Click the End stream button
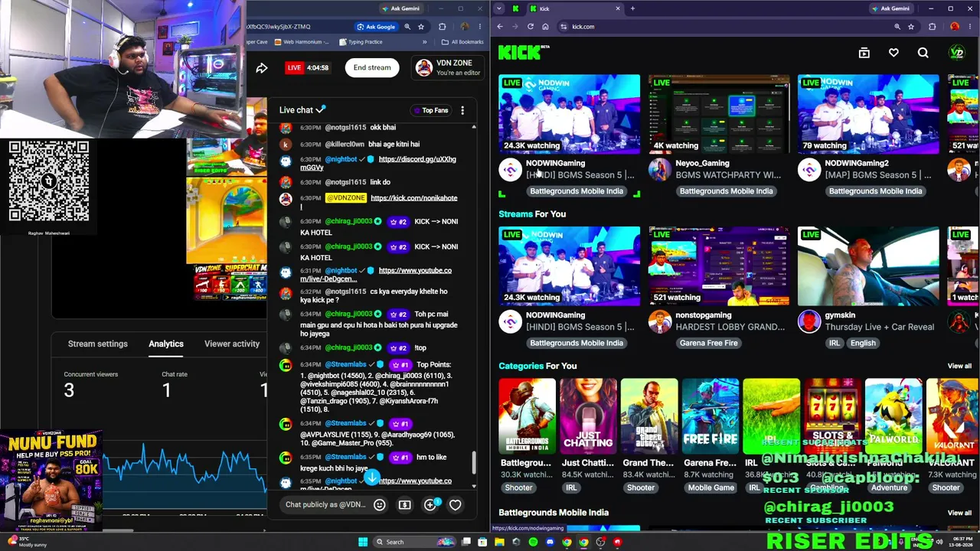Image resolution: width=980 pixels, height=551 pixels. point(372,67)
